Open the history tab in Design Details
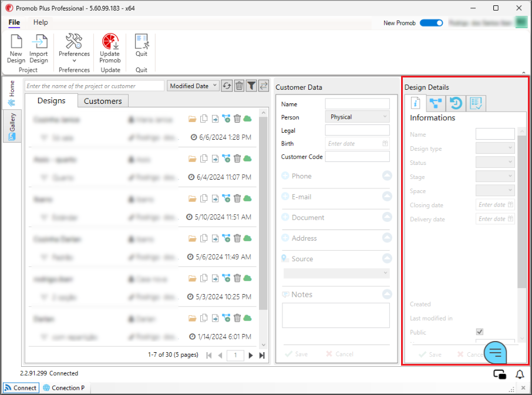Screen dimensions: 532x395 (x=456, y=103)
